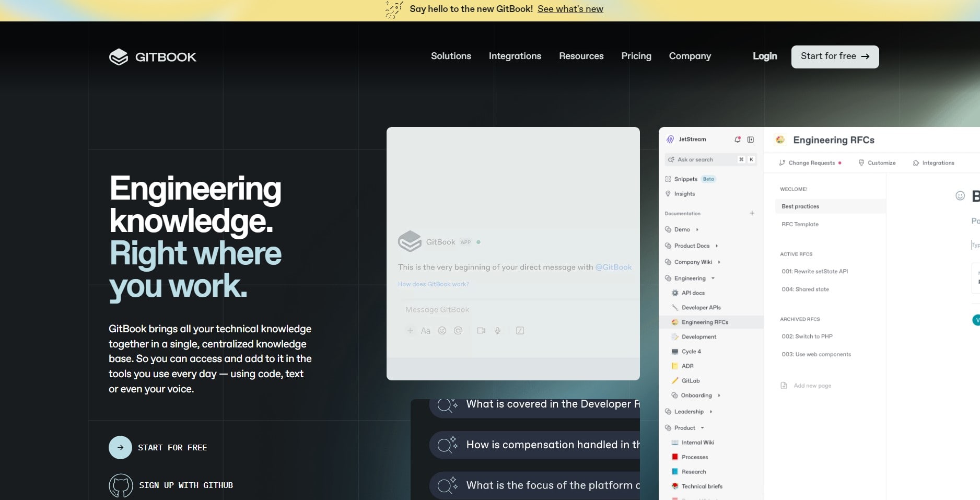The image size is (980, 500).
Task: Go to the Pricing page
Action: [636, 56]
